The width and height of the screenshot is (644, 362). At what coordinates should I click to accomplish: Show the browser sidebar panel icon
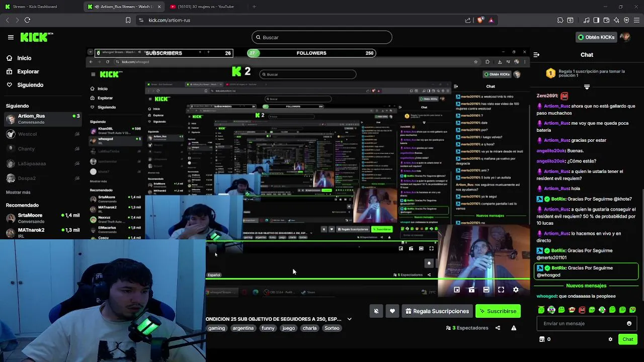click(596, 20)
